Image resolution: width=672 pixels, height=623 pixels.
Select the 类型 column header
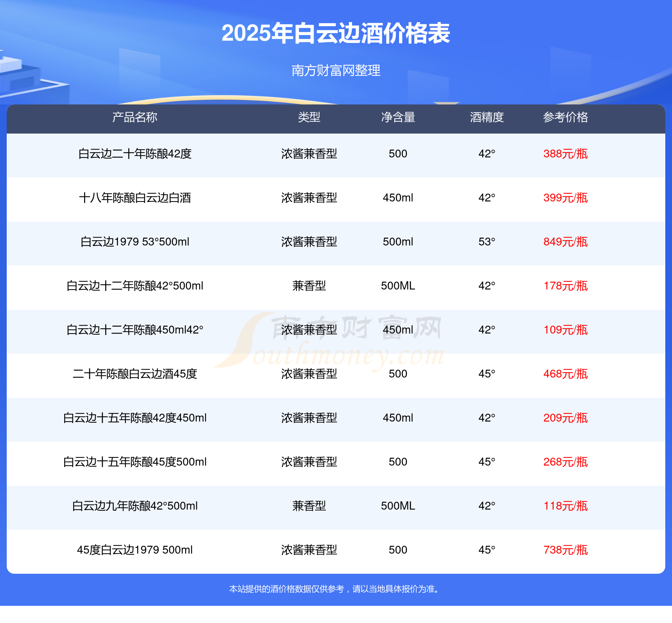click(309, 117)
